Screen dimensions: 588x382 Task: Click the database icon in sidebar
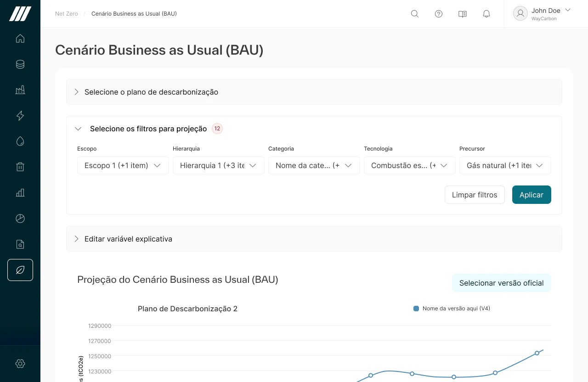click(20, 64)
